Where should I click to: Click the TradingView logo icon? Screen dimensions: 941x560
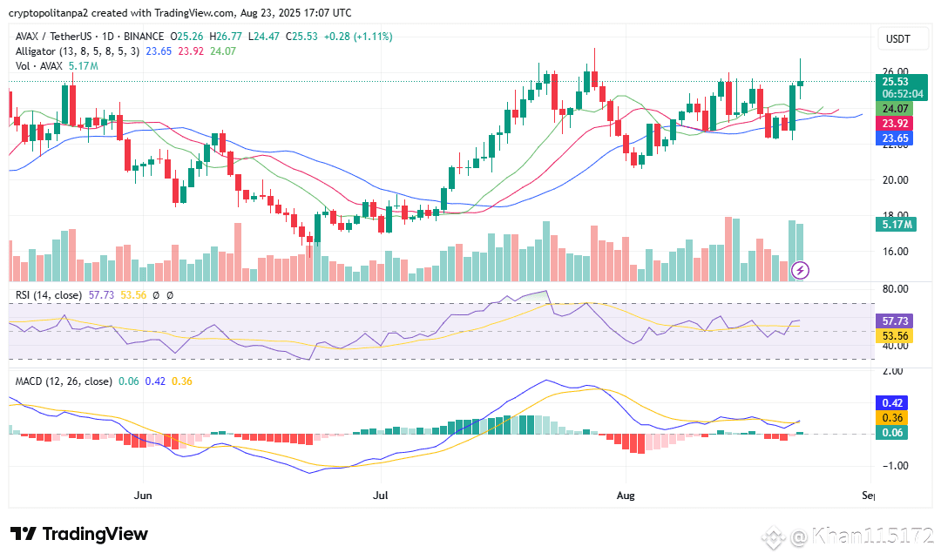[x=24, y=534]
